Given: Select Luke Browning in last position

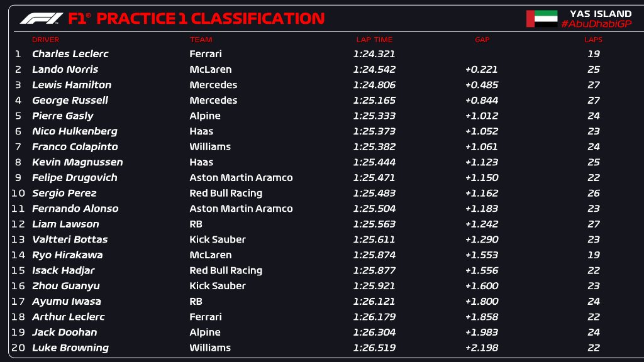Looking at the screenshot, I should [x=70, y=348].
